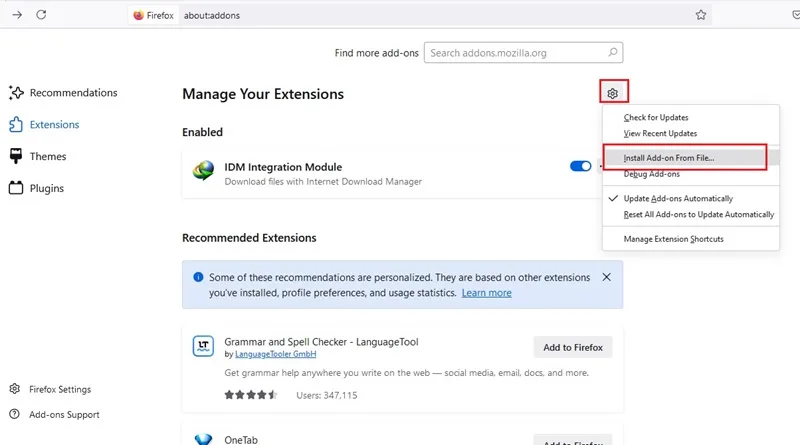The image size is (800, 445).
Task: Dismiss the personalized recommendations notice
Action: click(x=606, y=277)
